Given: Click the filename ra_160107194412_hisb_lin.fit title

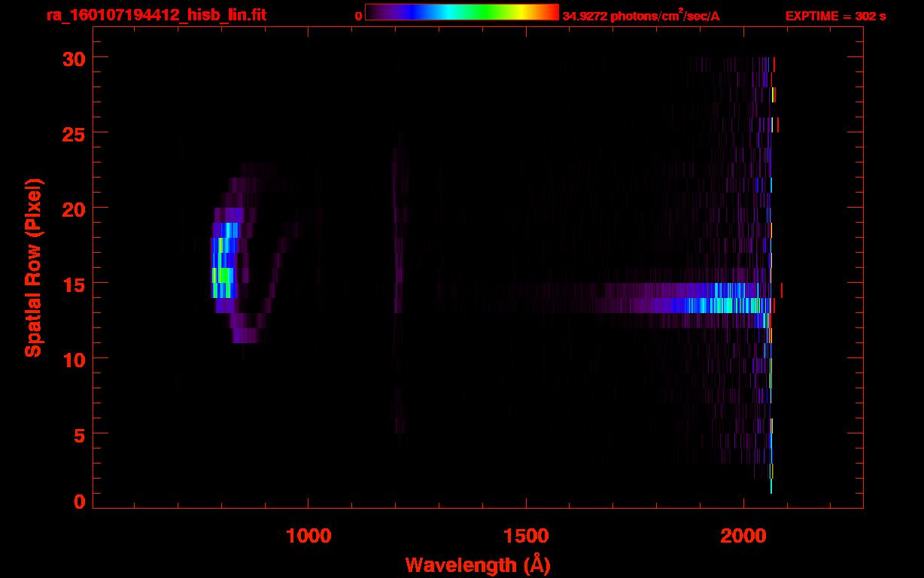Looking at the screenshot, I should 157,15.
